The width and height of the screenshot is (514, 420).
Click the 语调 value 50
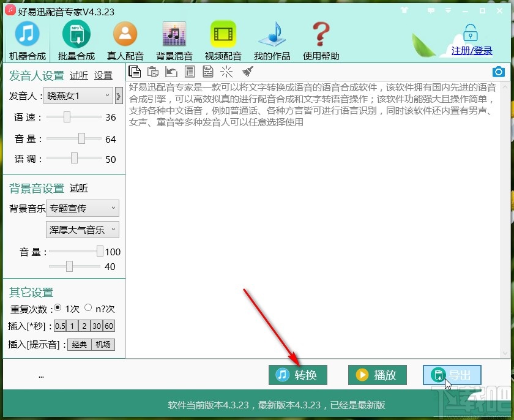tap(111, 159)
